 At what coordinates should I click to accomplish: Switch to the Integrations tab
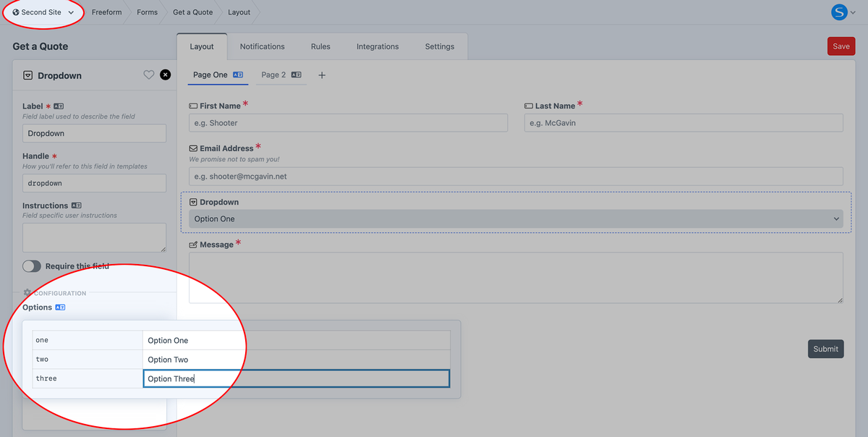378,46
